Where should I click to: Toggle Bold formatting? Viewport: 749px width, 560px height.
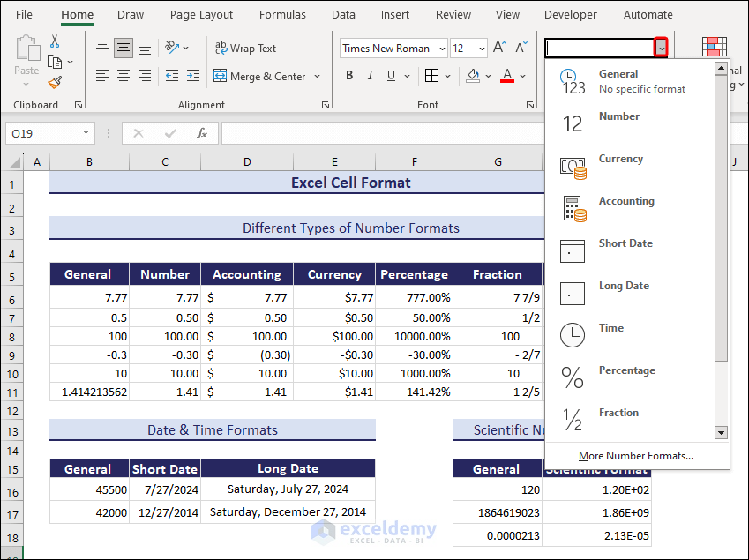[x=349, y=76]
